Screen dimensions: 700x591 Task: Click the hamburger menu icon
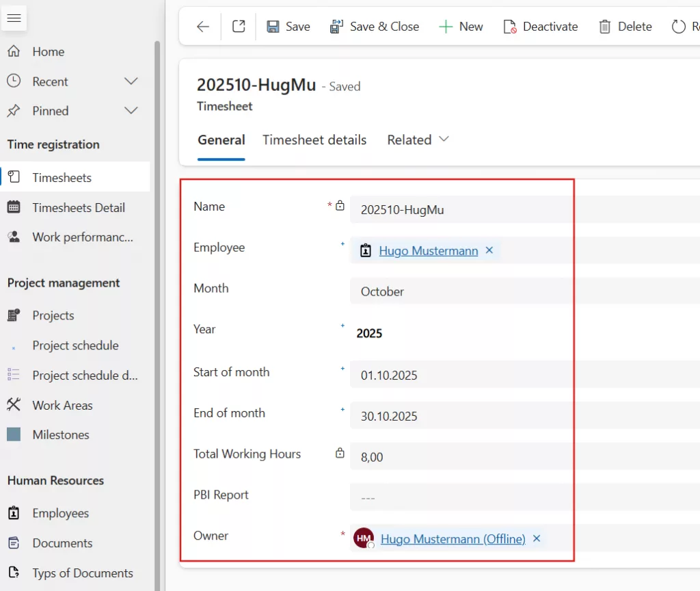[14, 18]
